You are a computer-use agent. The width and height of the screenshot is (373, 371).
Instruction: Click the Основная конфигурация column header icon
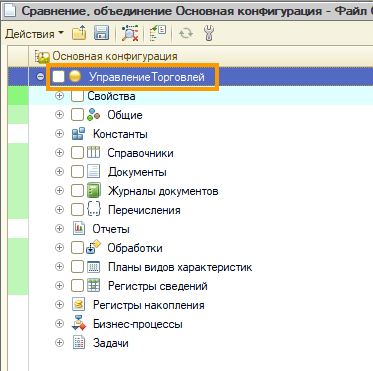point(42,57)
